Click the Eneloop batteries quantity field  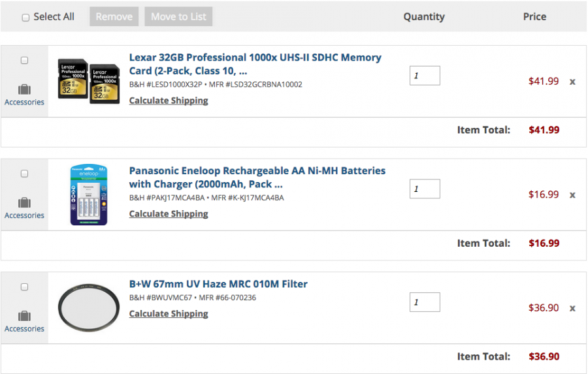[425, 189]
